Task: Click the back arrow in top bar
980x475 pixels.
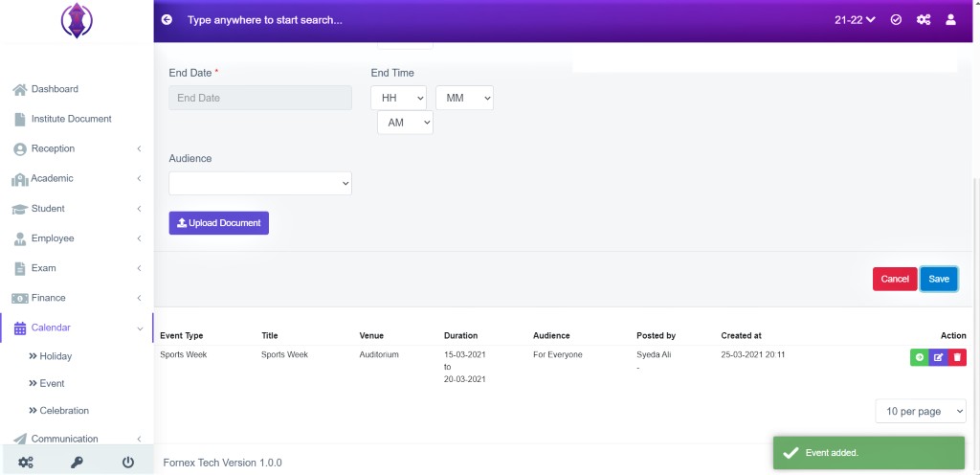Action: click(167, 20)
